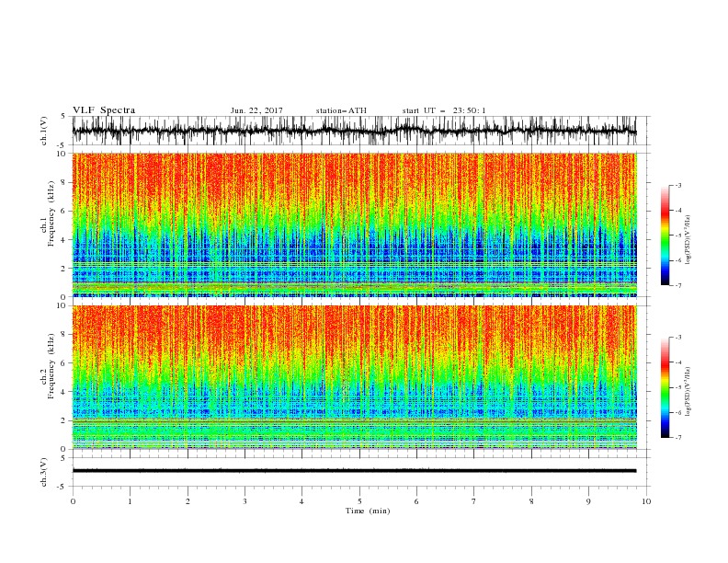Click the 'ch.1(V)' waveform axis label

click(44, 131)
